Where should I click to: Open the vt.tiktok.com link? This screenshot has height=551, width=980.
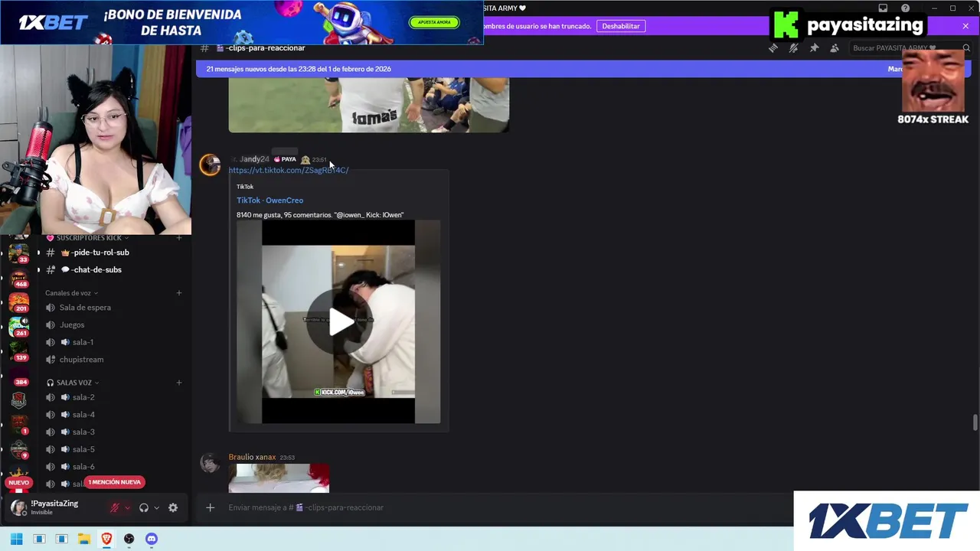tap(289, 170)
